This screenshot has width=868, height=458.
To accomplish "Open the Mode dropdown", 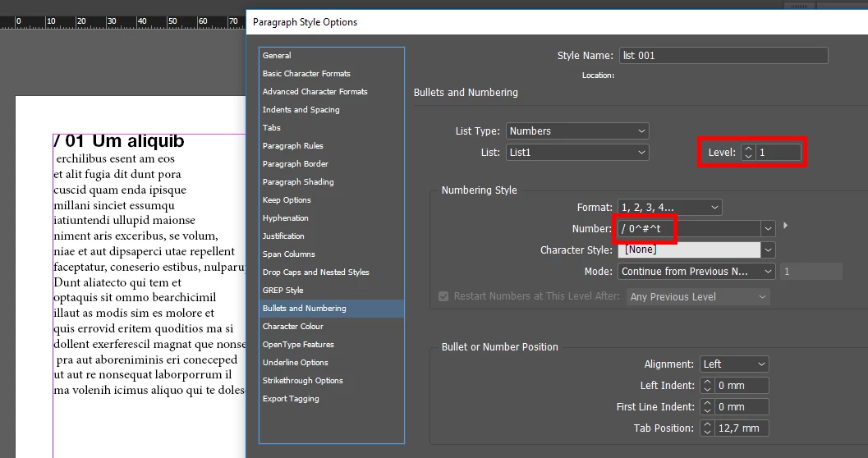I will pos(696,272).
